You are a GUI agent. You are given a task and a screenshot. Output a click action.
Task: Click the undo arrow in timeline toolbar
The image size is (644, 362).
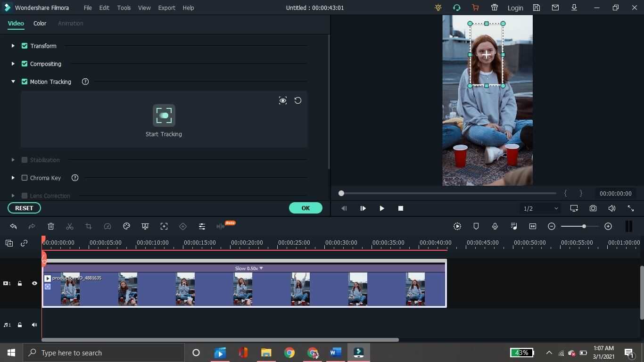(x=13, y=227)
